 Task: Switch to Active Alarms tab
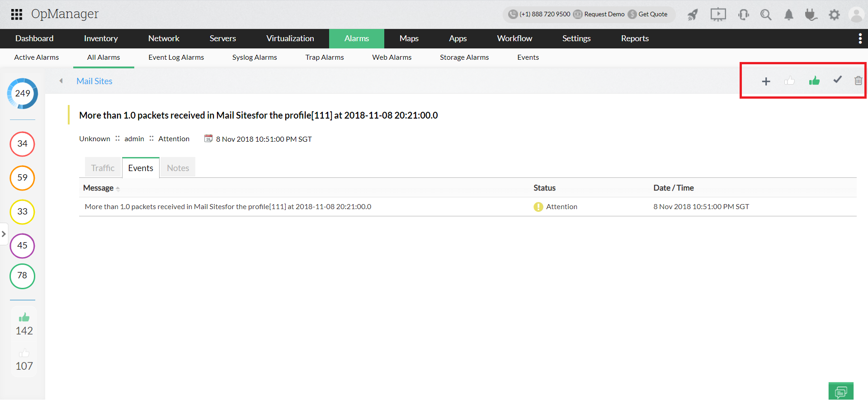point(37,57)
